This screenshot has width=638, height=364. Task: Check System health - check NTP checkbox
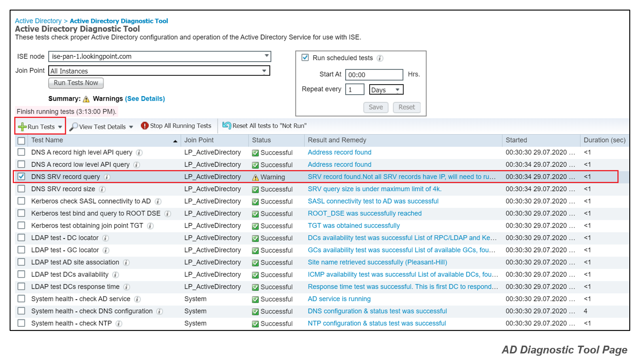click(21, 323)
